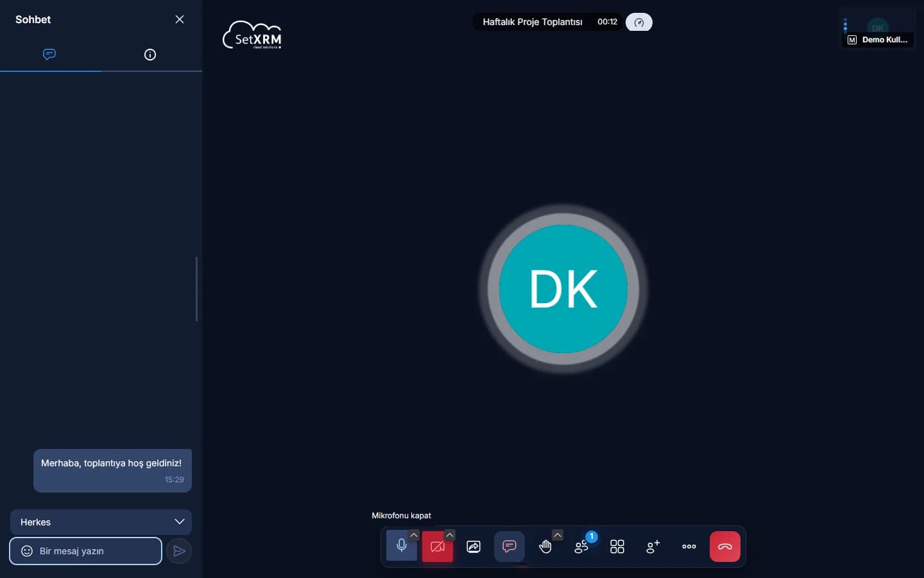This screenshot has height=578, width=924.
Task: Open the Herkes recipient dropdown
Action: tap(101, 522)
